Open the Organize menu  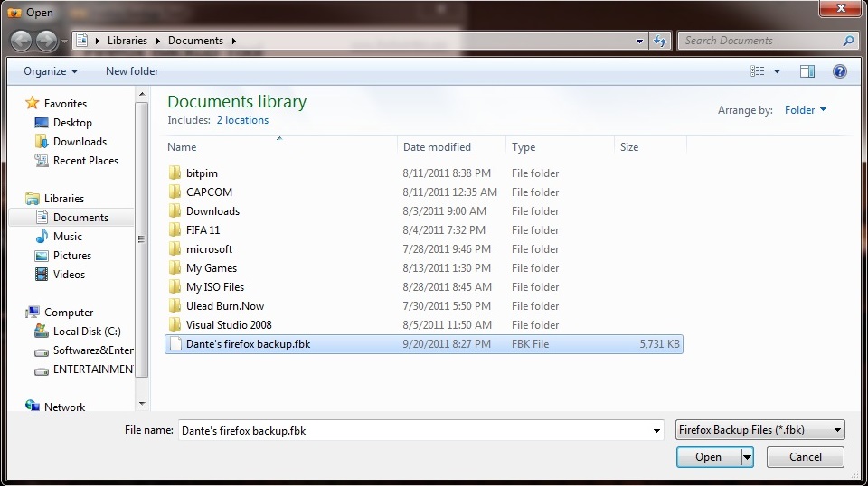(51, 71)
